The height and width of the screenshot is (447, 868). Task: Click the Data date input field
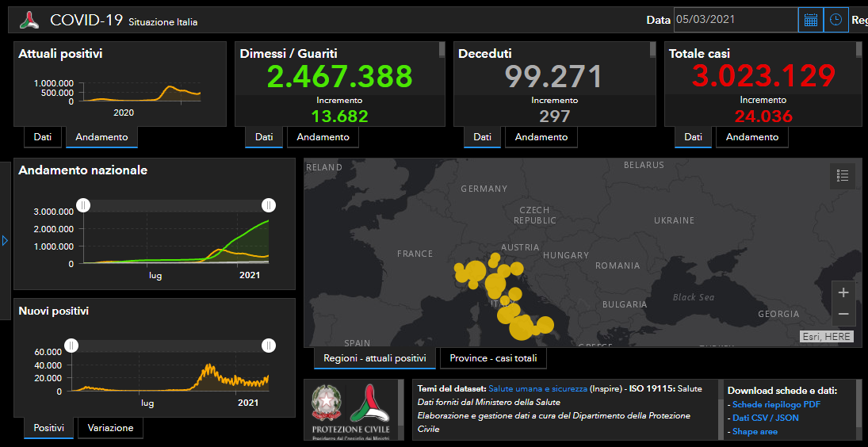735,20
